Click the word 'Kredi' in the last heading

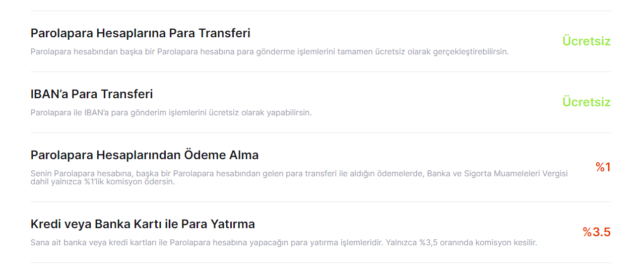point(45,224)
